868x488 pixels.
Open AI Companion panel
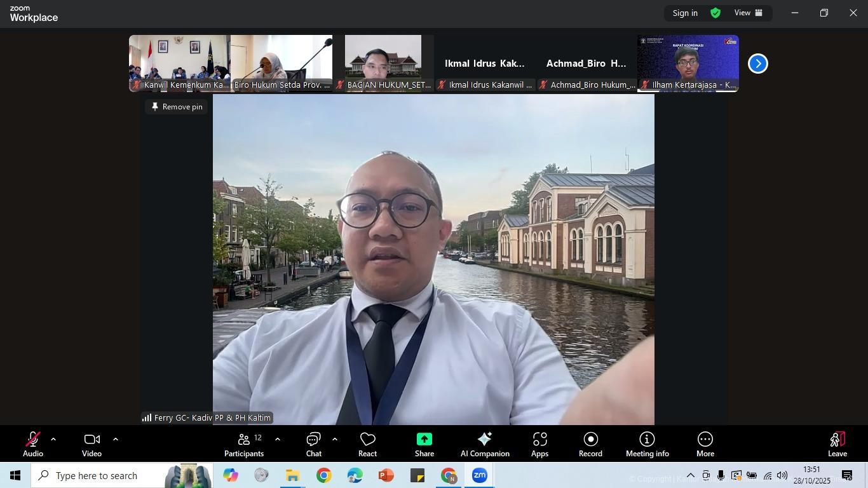485,444
